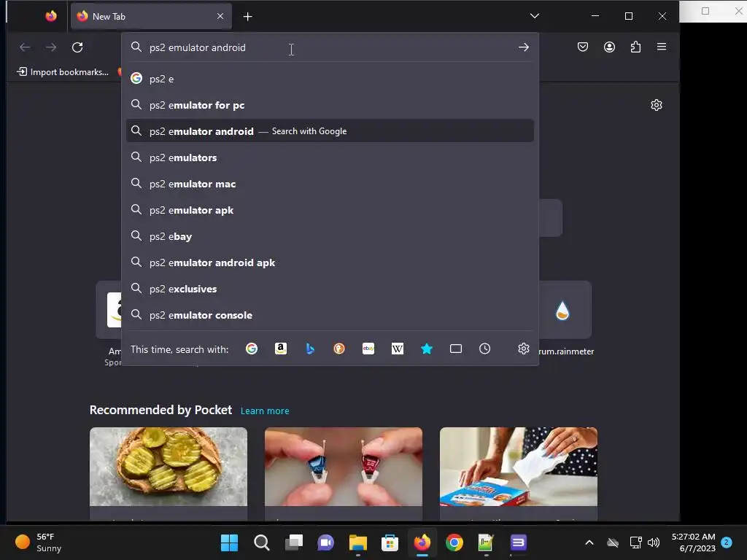
Task: Select suggestion 'ps2 ebay'
Action: (x=330, y=236)
